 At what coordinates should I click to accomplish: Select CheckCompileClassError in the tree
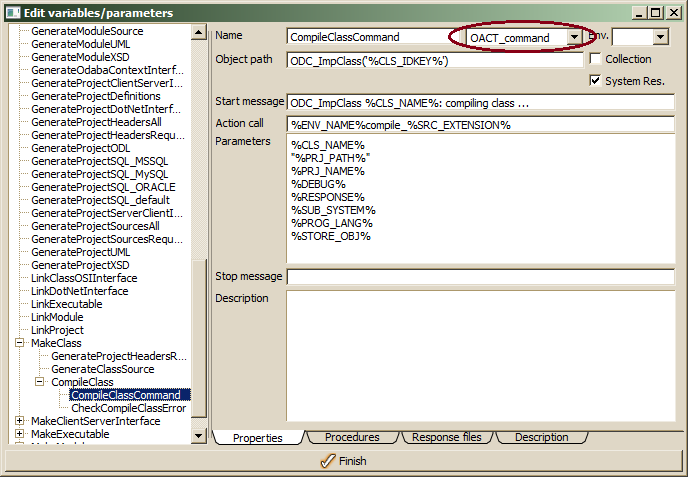(128, 408)
